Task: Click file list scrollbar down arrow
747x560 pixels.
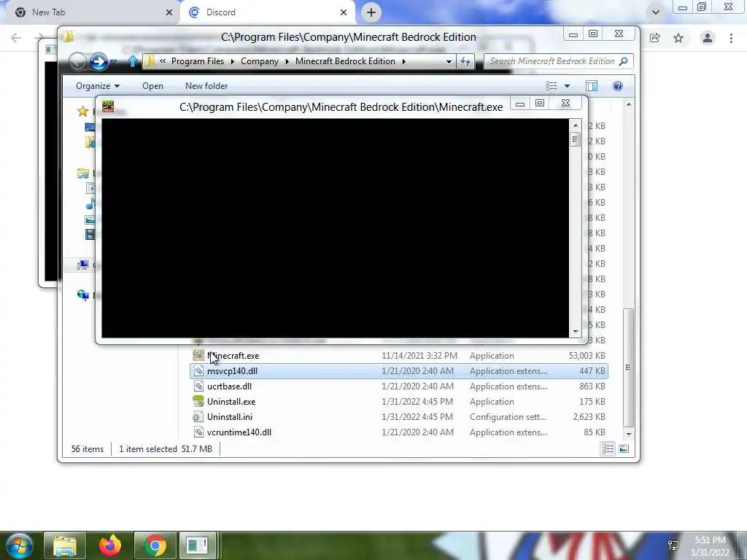Action: pyautogui.click(x=628, y=434)
